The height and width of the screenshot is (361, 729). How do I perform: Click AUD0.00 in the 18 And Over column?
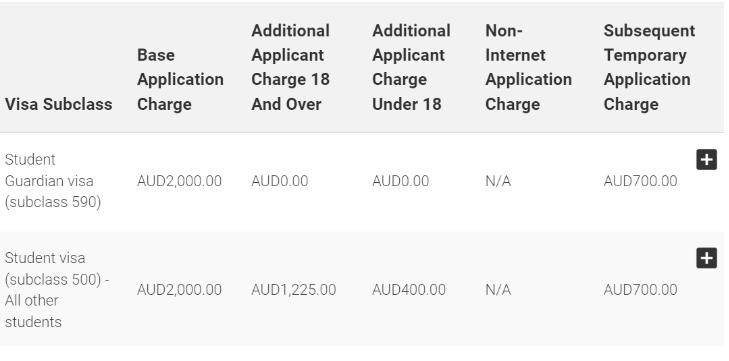(x=280, y=181)
